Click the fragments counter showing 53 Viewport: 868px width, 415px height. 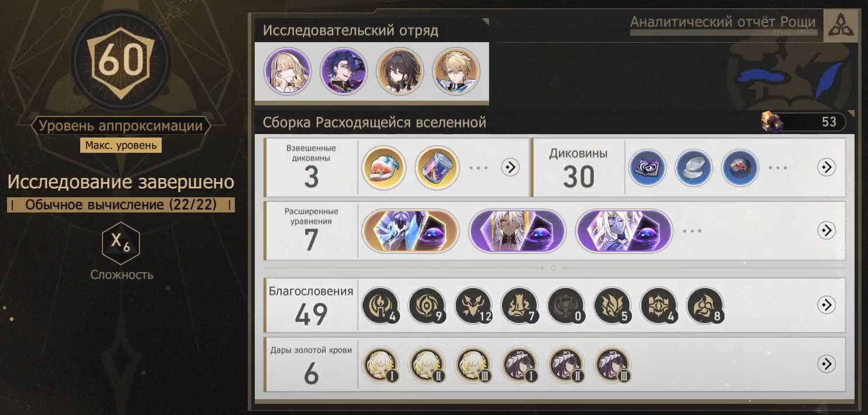click(802, 122)
